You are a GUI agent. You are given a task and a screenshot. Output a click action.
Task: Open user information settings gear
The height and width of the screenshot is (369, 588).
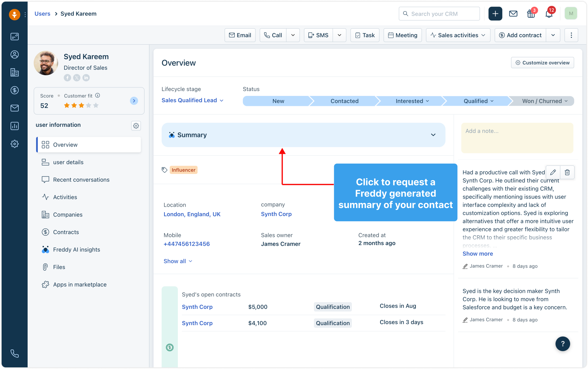[x=136, y=126]
